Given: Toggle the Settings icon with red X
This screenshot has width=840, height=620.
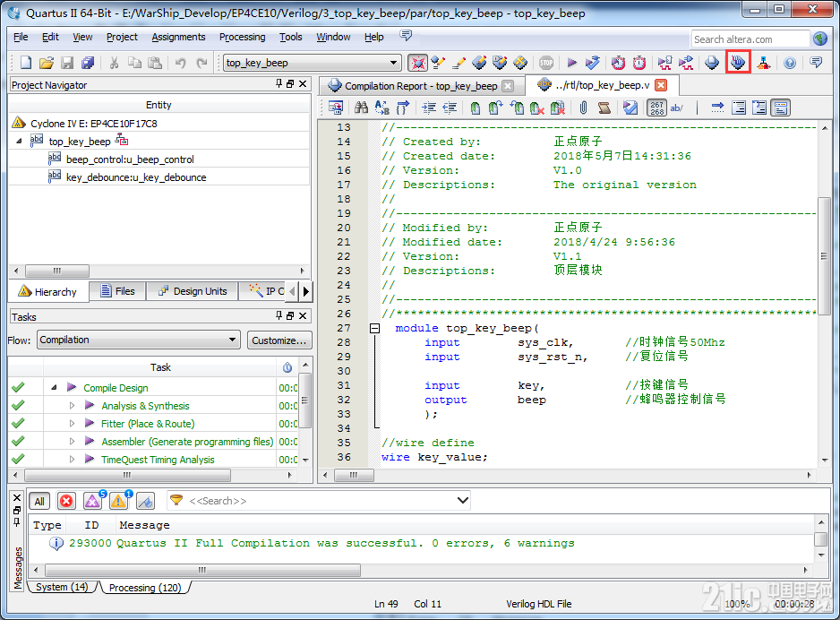Looking at the screenshot, I should click(x=418, y=63).
